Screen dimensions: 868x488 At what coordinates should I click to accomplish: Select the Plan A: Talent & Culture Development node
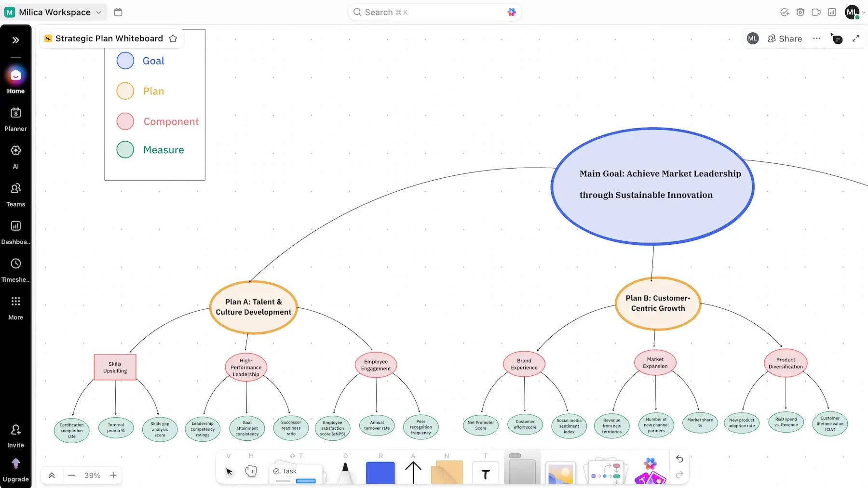(x=254, y=307)
